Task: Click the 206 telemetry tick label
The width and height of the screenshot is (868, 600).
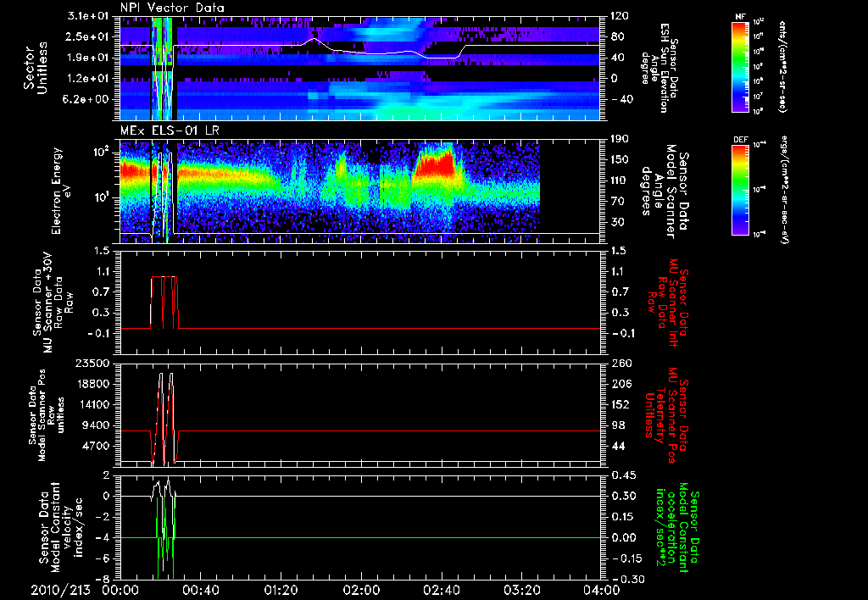Action: [621, 384]
